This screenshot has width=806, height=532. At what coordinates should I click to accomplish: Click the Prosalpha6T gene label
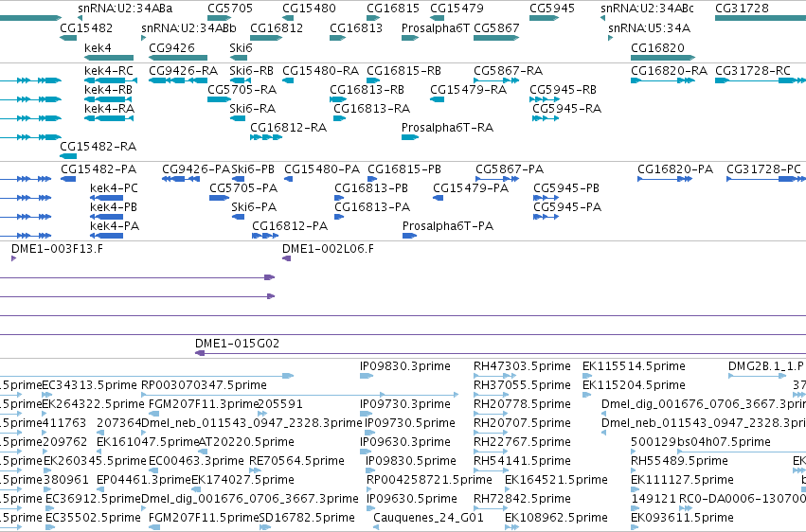point(436,27)
